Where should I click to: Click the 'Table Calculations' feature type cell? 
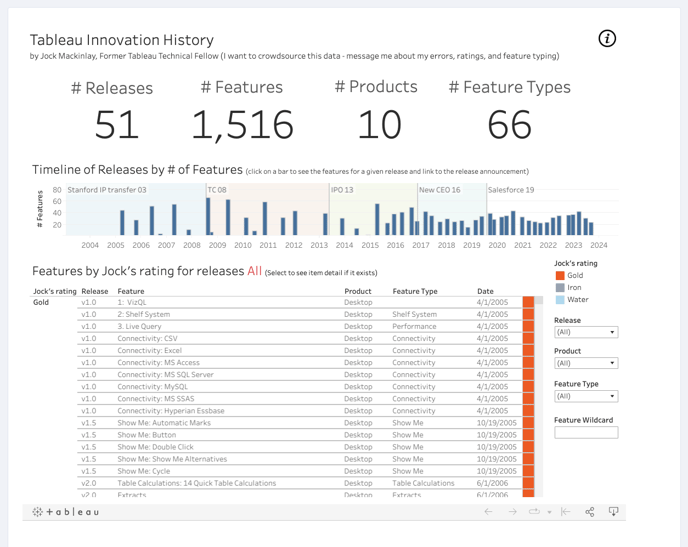(423, 483)
